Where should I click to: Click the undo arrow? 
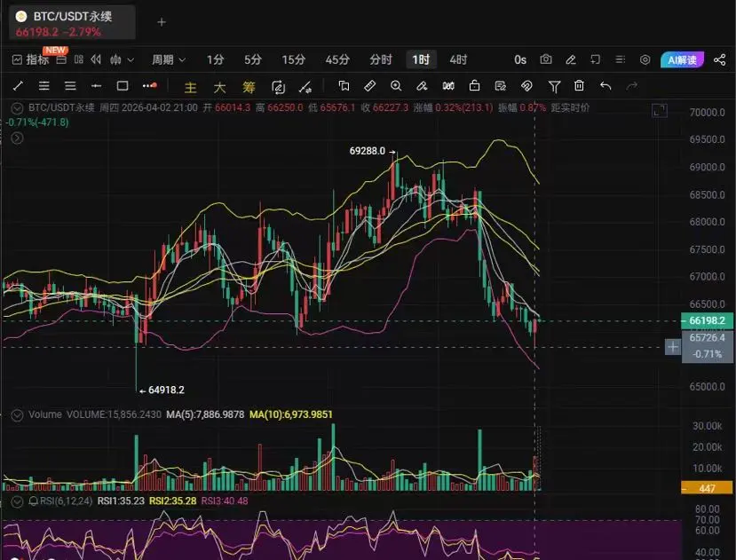click(605, 86)
